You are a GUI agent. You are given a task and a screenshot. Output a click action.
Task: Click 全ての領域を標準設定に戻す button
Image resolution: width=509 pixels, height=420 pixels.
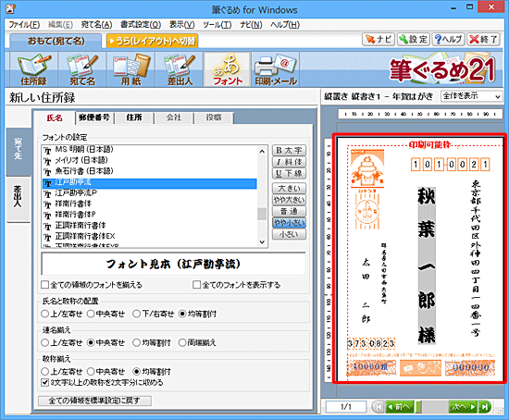[94, 401]
